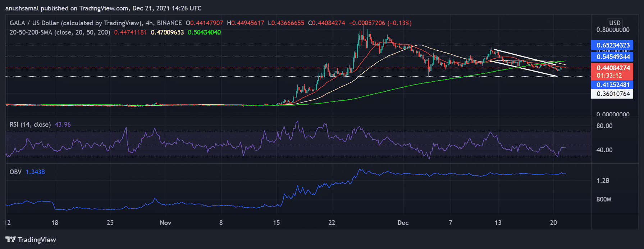The height and width of the screenshot is (249, 644).
Task: Click the 0.65234323 blue price label
Action: (x=612, y=45)
